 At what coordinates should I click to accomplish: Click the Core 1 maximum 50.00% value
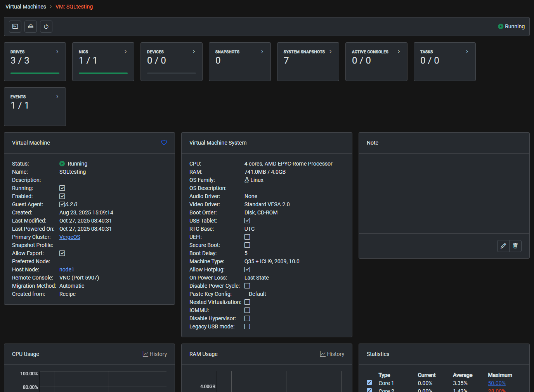(496, 383)
